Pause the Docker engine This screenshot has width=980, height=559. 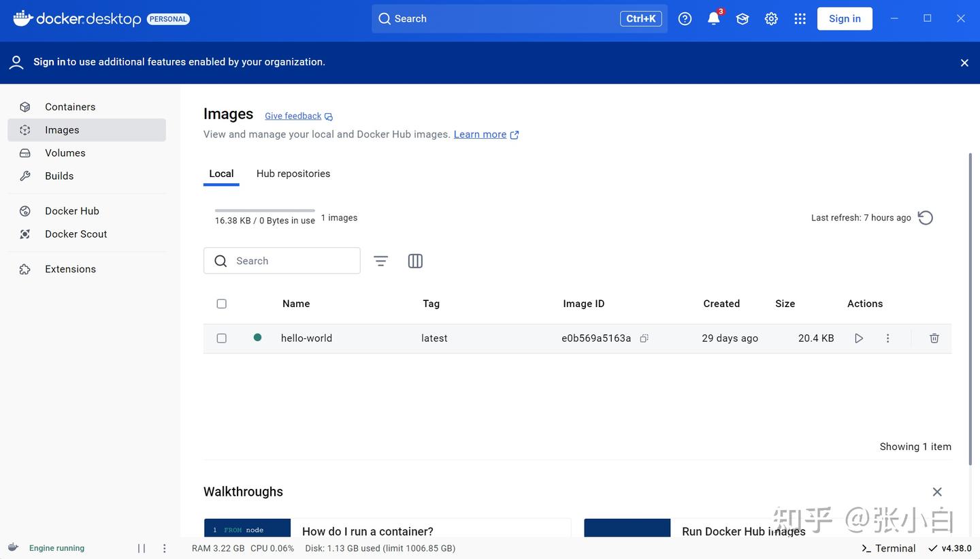coord(142,548)
